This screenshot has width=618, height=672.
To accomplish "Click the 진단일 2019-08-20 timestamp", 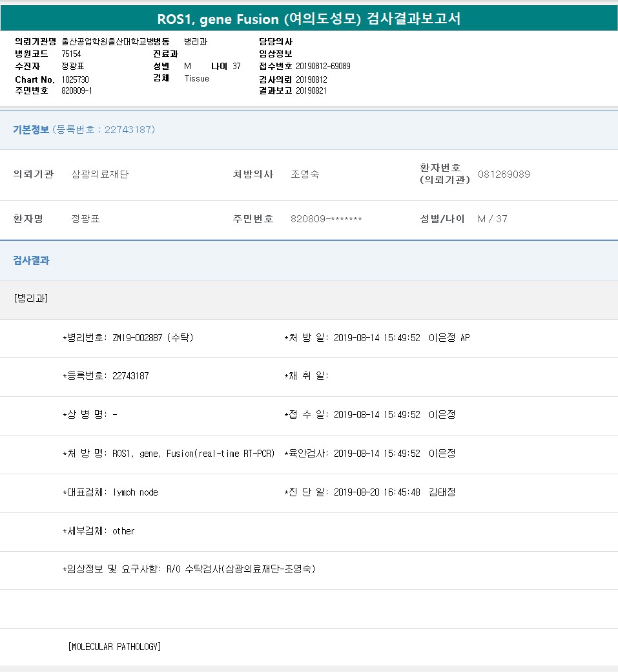I will click(376, 492).
